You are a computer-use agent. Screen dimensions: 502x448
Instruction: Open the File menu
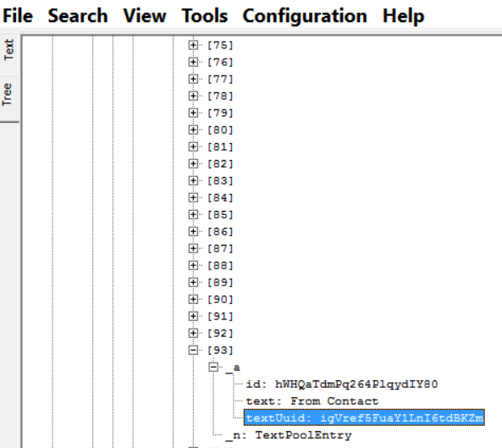pos(18,16)
